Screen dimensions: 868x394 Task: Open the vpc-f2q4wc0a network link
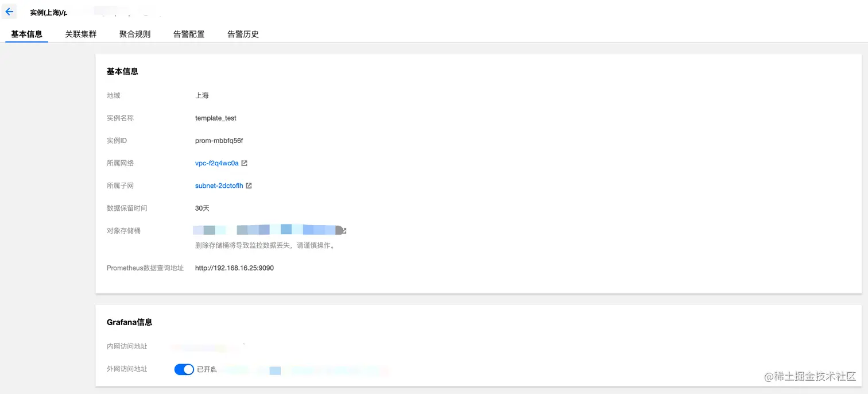coord(217,163)
